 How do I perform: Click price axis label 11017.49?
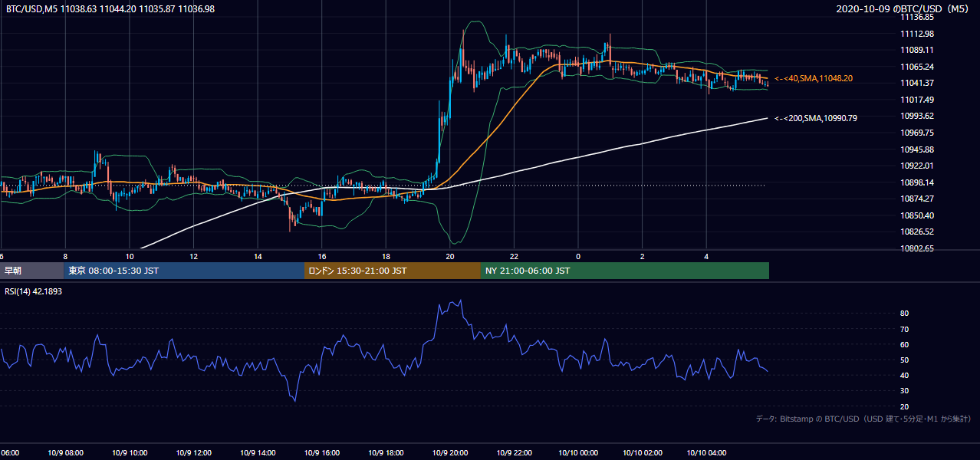tap(916, 100)
